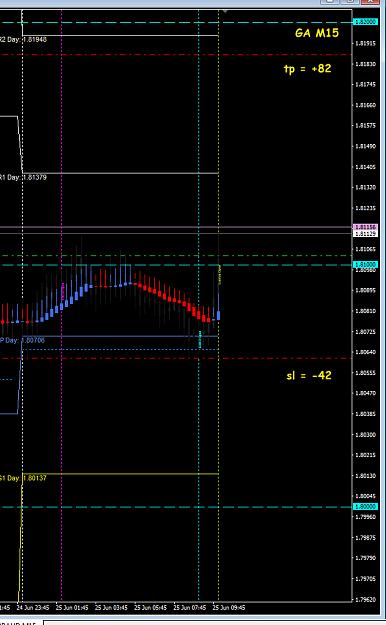This screenshot has width=386, height=625.
Task: Click the 1.79705 price scale value
Action: [x=366, y=579]
